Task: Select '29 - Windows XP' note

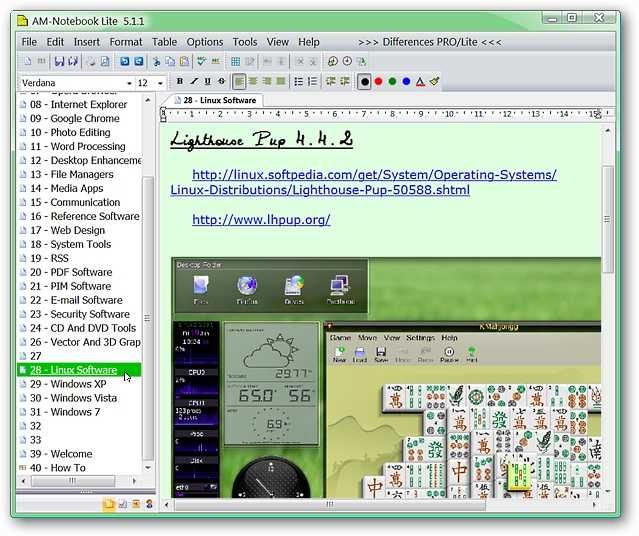Action: point(68,384)
